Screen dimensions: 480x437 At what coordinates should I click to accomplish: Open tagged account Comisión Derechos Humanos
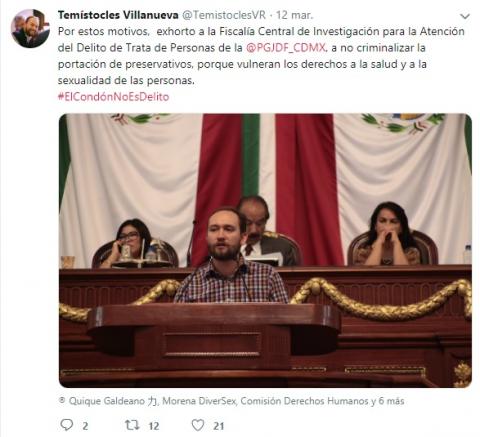click(x=304, y=401)
